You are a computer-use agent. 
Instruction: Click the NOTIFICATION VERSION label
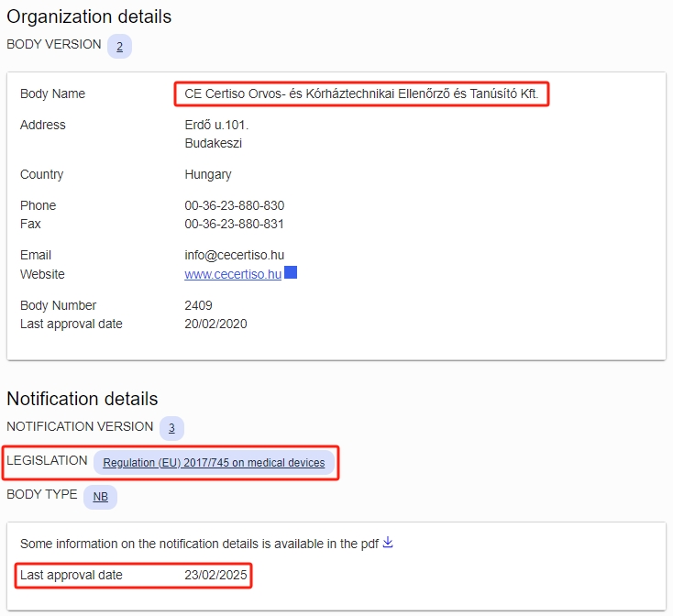80,426
